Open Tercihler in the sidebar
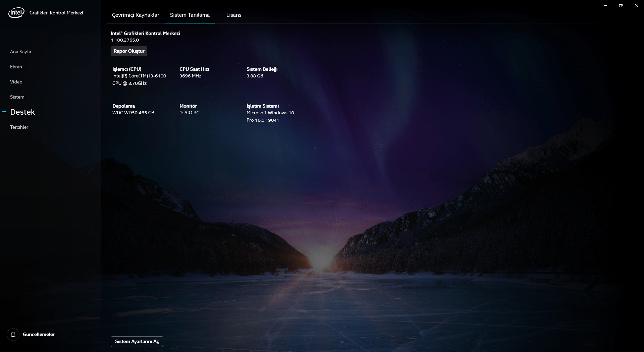The height and width of the screenshot is (352, 644). click(x=19, y=127)
